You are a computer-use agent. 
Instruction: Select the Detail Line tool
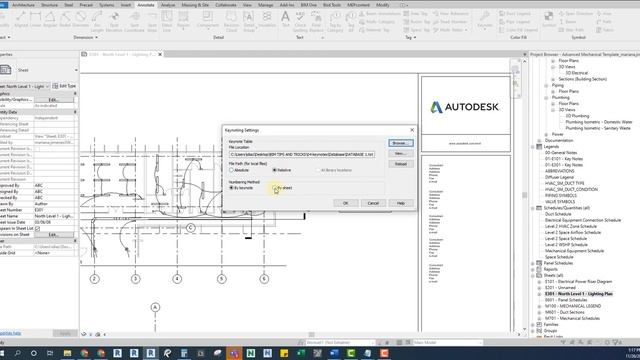pyautogui.click(x=167, y=21)
